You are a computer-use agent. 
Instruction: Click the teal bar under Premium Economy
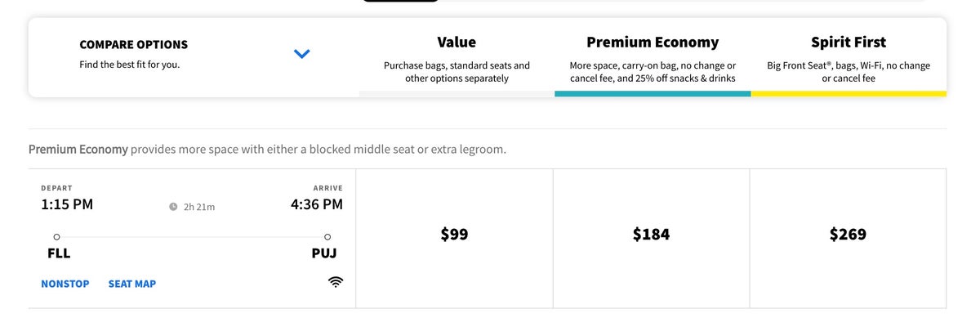[653, 94]
